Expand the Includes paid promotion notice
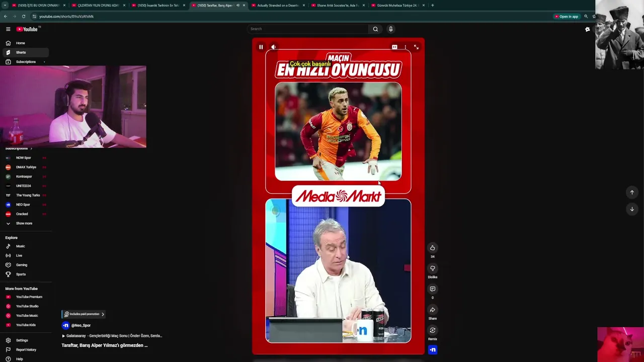644x362 pixels. (84, 314)
